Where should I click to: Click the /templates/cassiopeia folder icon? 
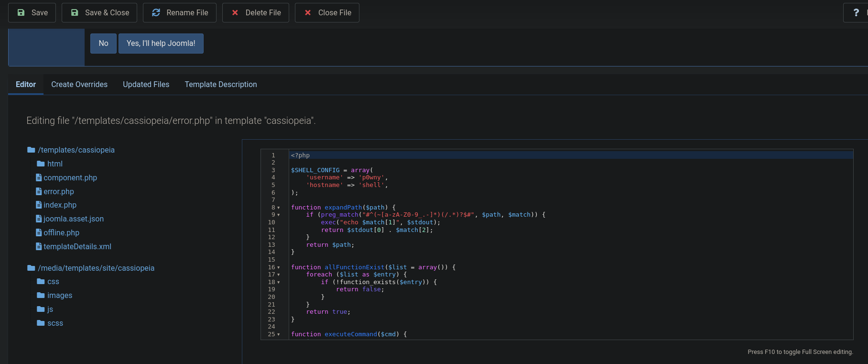pos(31,150)
